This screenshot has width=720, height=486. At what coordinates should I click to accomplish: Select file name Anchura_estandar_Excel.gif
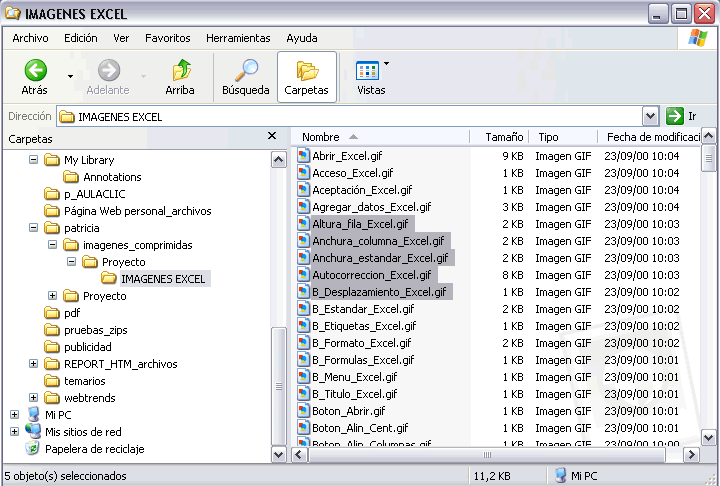pos(380,258)
